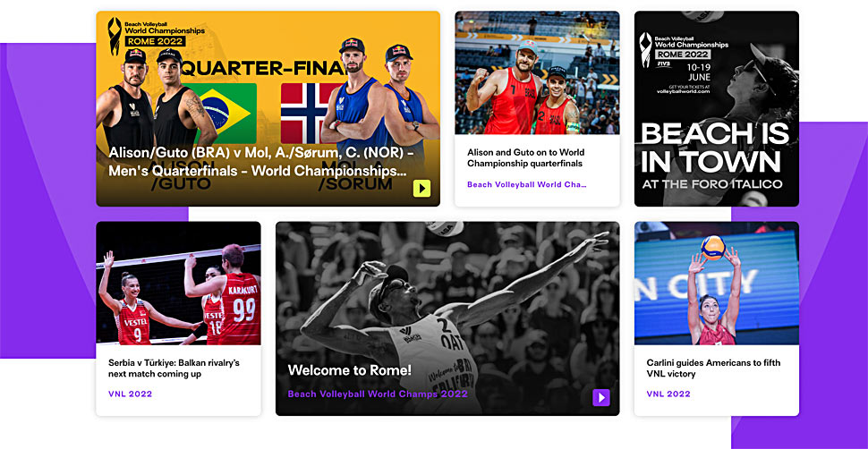Open the 'Beach is in Town' Rome 2022 banner
868x449 pixels.
pos(716,108)
